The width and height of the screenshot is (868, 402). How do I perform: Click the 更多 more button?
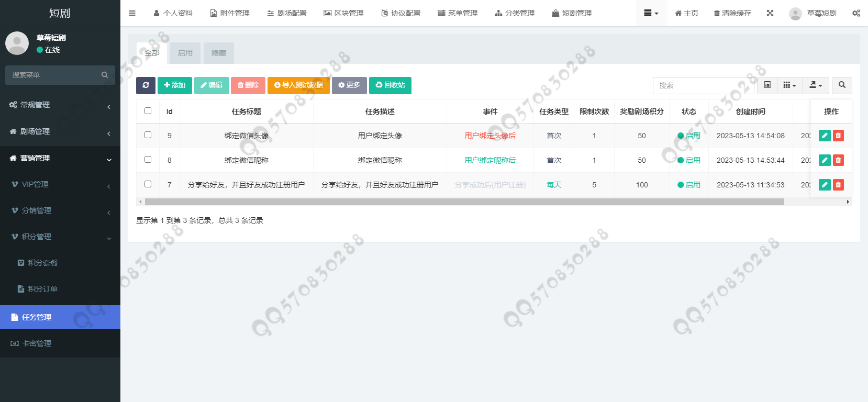point(349,85)
